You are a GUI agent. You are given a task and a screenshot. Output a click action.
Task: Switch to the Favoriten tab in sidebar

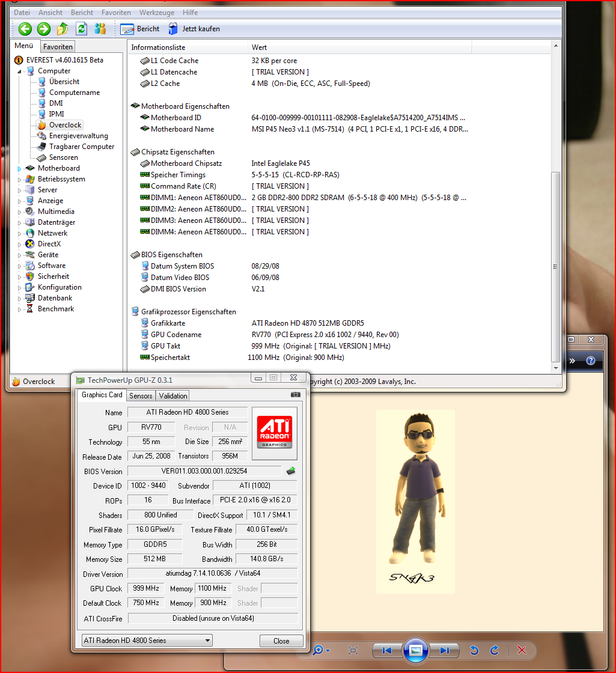click(58, 46)
